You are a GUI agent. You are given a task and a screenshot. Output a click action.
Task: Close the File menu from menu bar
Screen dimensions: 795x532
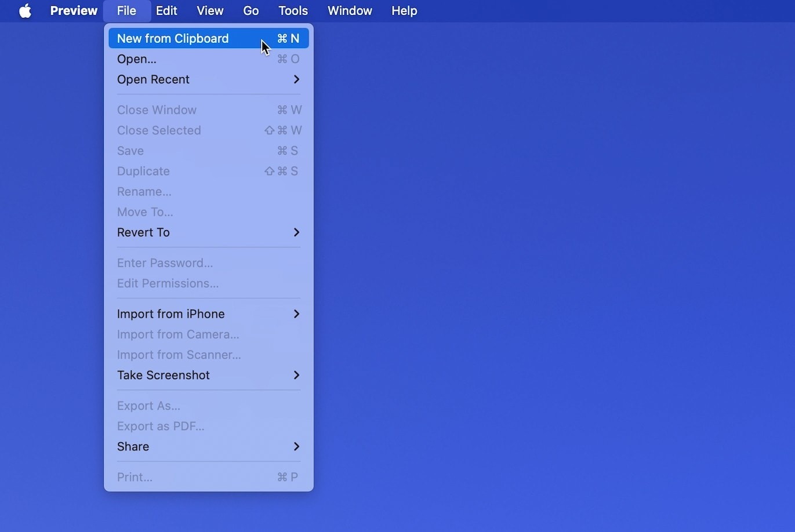pyautogui.click(x=126, y=10)
